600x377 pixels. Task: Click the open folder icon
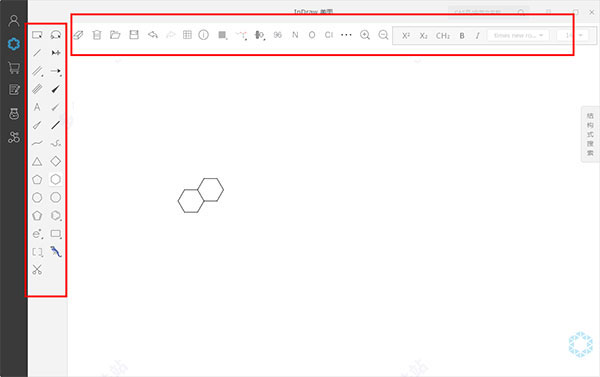115,35
